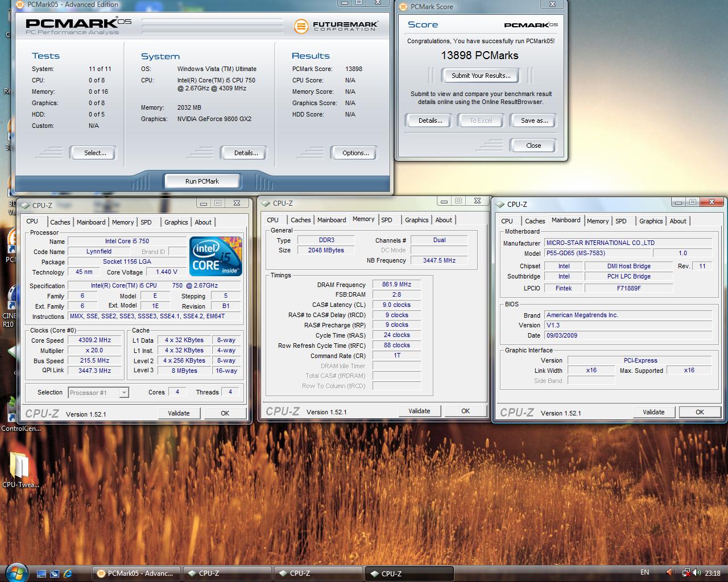
Task: Click the Bus Speed value 215.5 MHz
Action: (94, 361)
